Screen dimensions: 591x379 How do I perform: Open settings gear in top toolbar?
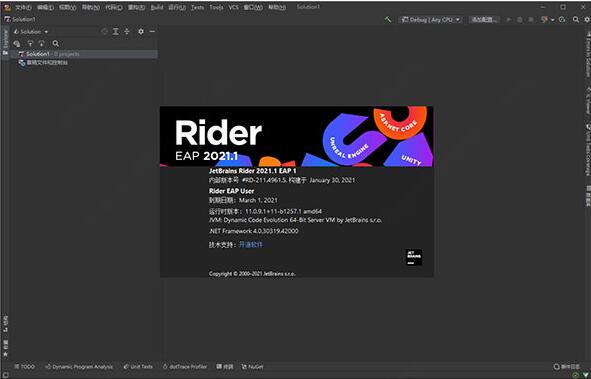pos(587,19)
